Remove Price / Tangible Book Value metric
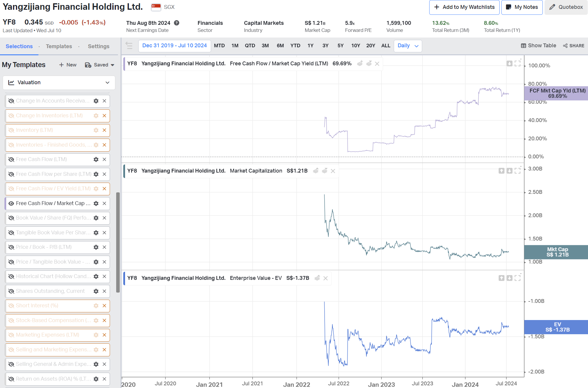 104,262
